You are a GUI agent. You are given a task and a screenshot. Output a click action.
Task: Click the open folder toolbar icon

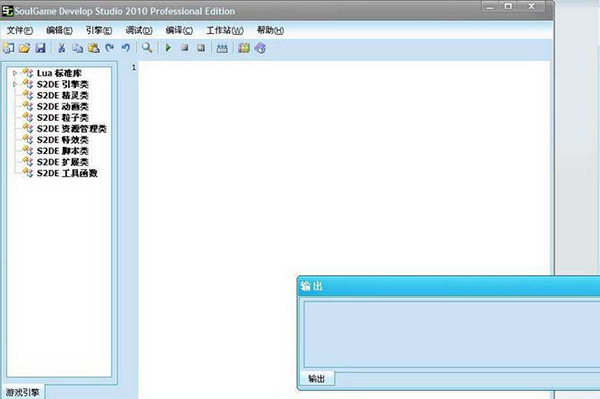(x=24, y=48)
